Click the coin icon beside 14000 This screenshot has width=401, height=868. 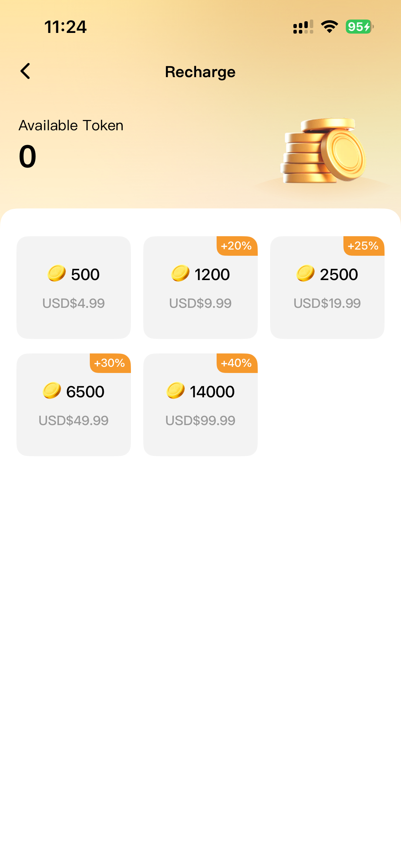point(175,391)
